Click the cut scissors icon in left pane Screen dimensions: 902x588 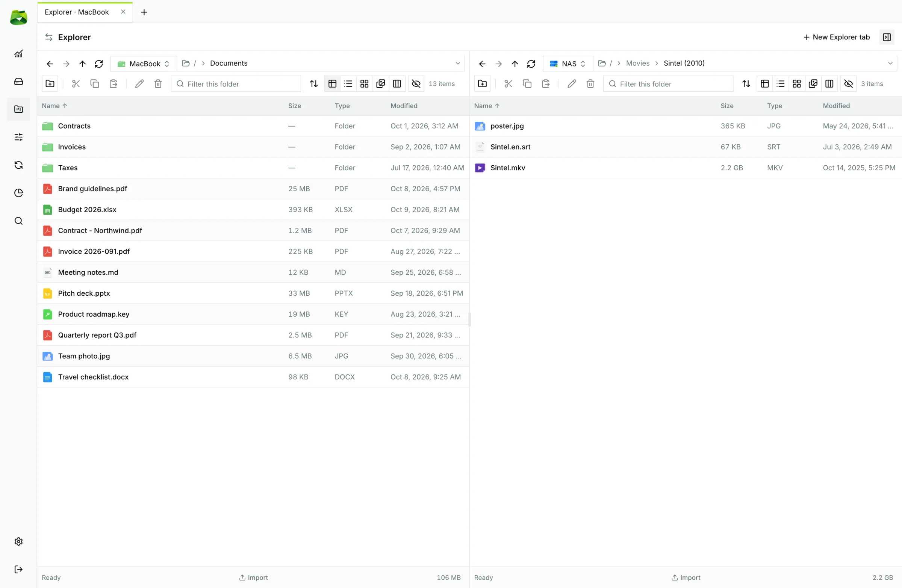pyautogui.click(x=76, y=84)
